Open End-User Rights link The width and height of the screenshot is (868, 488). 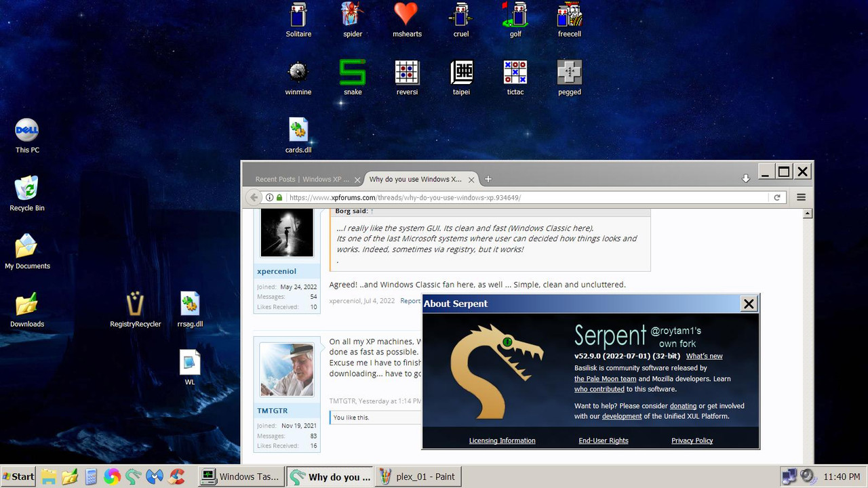[604, 441]
